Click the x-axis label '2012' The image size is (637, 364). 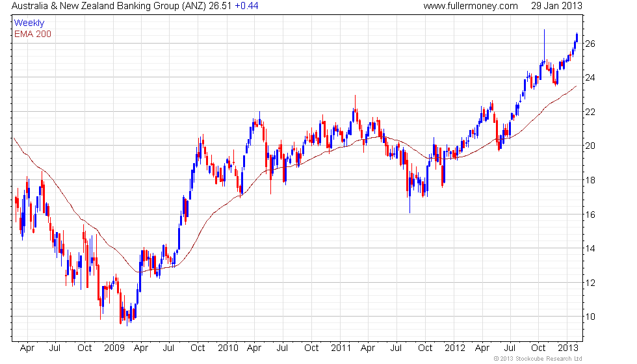tap(454, 348)
